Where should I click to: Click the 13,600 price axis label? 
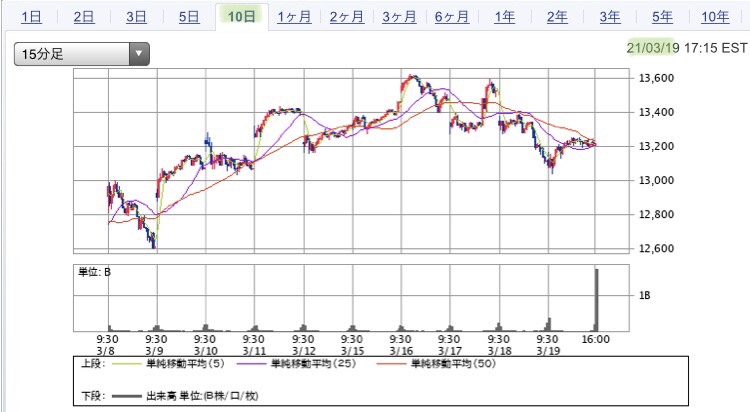(656, 78)
